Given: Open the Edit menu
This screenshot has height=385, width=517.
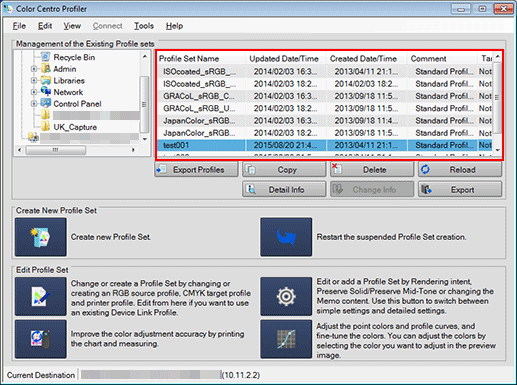Looking at the screenshot, I should click(45, 26).
